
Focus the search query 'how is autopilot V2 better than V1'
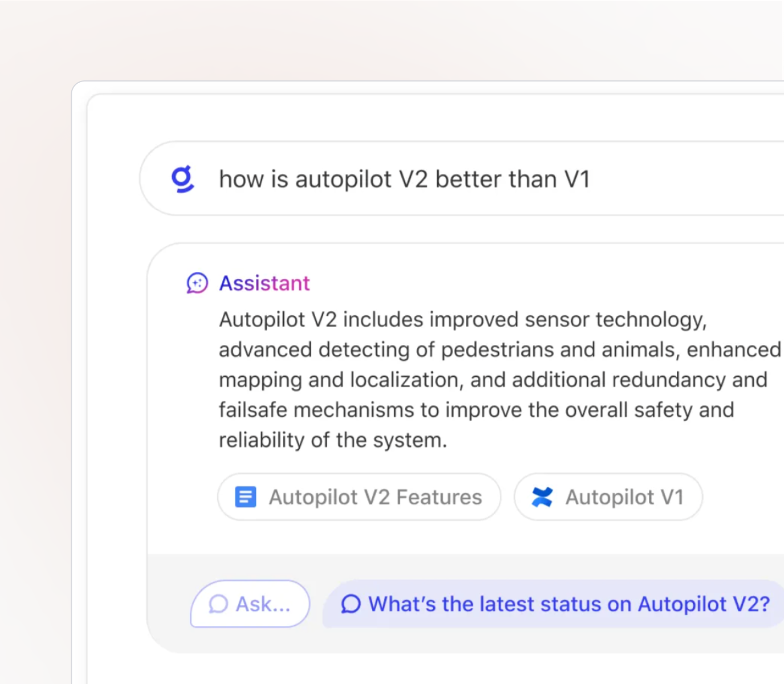405,179
